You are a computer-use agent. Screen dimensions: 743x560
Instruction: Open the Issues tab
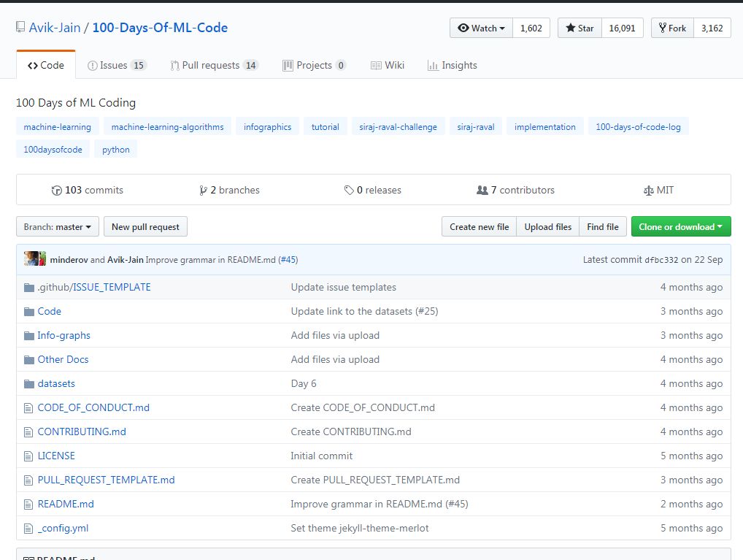[117, 65]
